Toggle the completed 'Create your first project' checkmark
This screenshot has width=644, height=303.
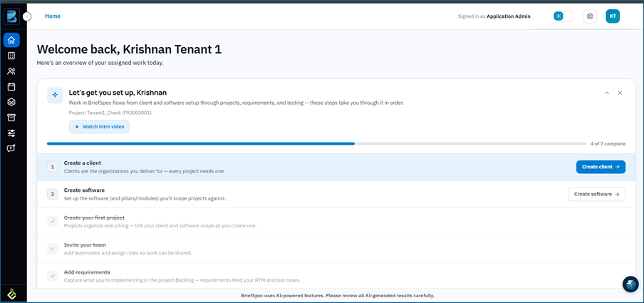[53, 221]
